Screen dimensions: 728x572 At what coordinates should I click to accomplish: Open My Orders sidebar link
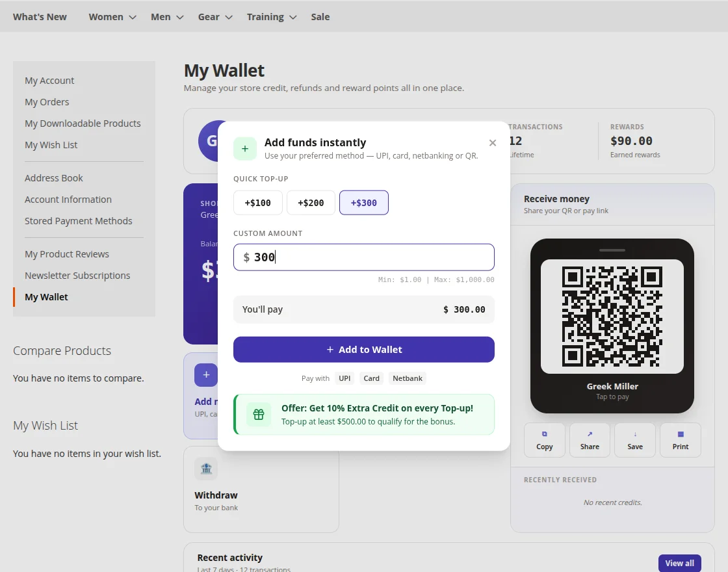click(x=47, y=101)
